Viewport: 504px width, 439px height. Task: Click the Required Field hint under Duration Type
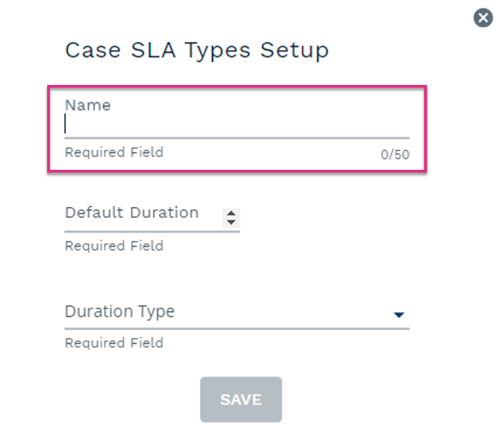114,343
